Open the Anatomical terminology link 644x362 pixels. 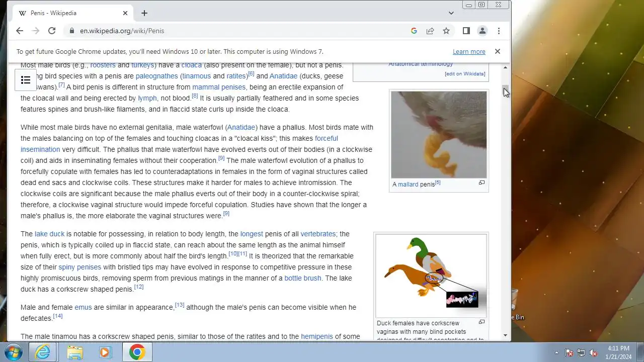pos(421,64)
